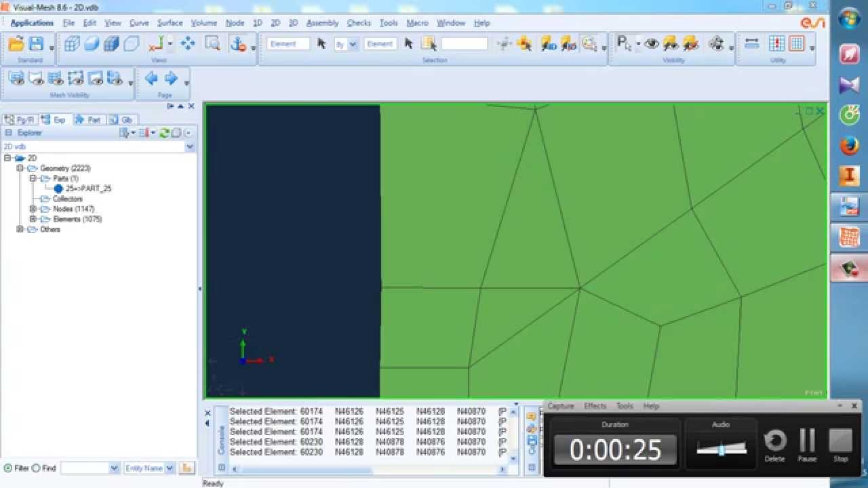This screenshot has height=488, width=868.
Task: Click the first Element input field
Action: (288, 43)
